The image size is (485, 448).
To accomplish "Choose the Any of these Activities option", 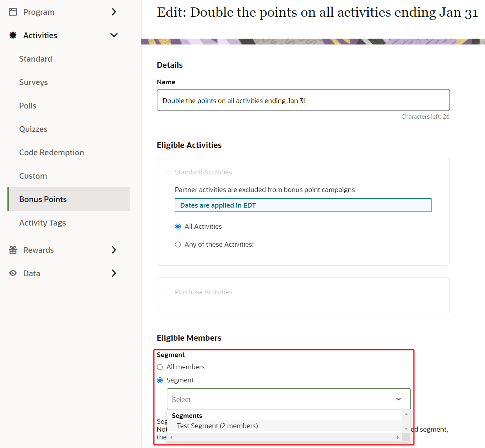I will click(178, 244).
